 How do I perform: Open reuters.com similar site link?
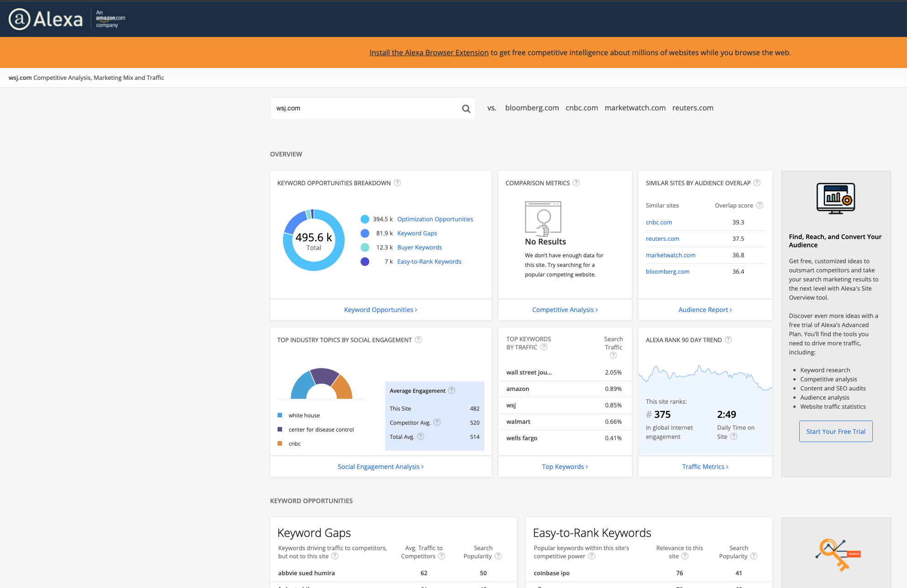(x=662, y=239)
